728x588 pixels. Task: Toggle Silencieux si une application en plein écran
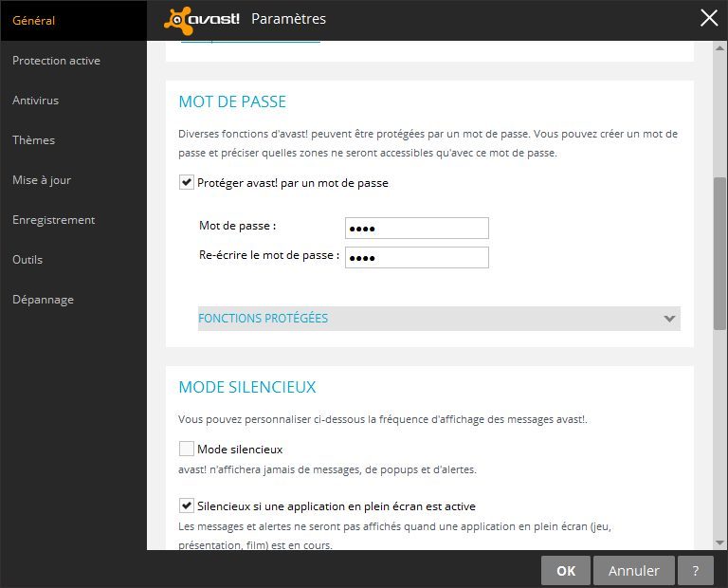click(x=187, y=506)
